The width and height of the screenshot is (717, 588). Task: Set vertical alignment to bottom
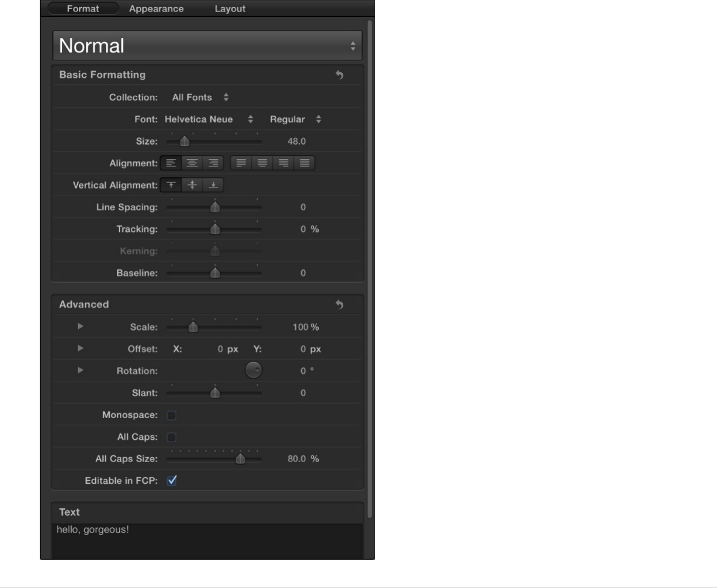[213, 185]
